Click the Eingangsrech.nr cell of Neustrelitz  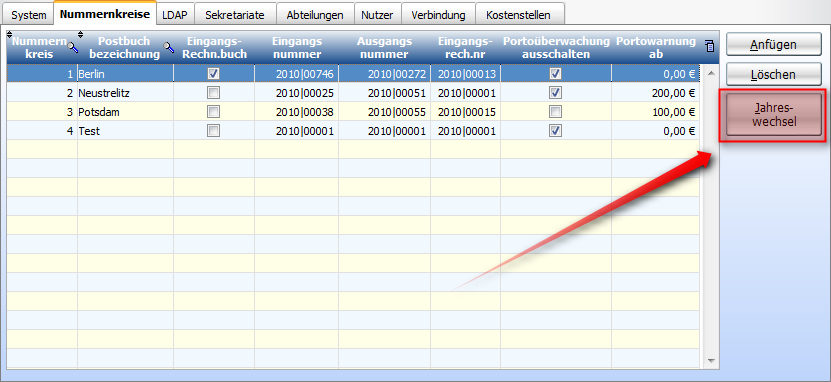coord(466,93)
